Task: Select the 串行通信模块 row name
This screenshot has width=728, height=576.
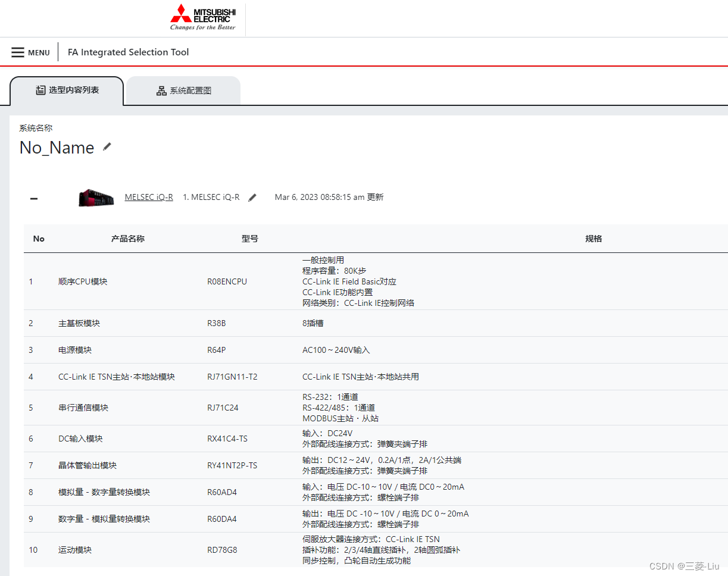Action: pyautogui.click(x=83, y=408)
